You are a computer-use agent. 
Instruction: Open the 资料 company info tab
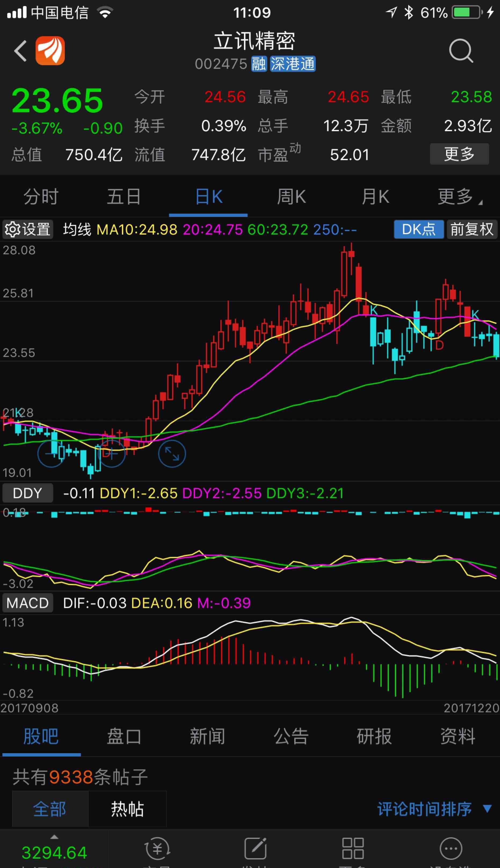tap(458, 737)
